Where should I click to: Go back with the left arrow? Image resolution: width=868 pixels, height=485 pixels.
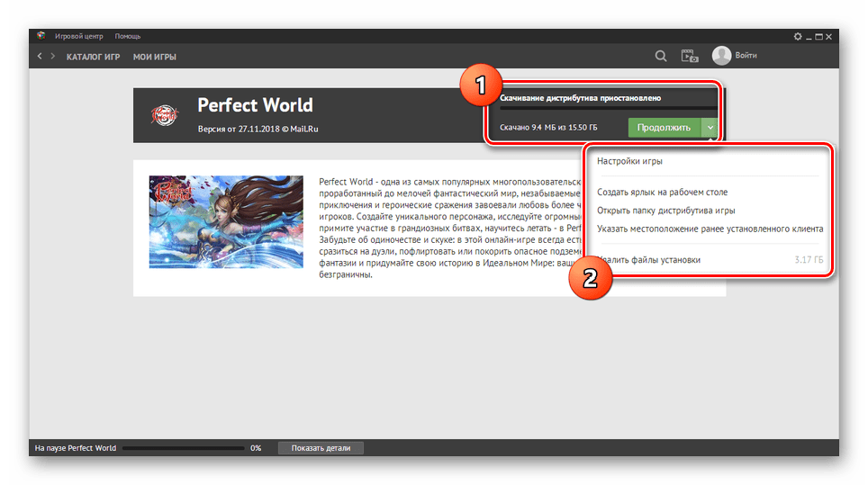40,56
